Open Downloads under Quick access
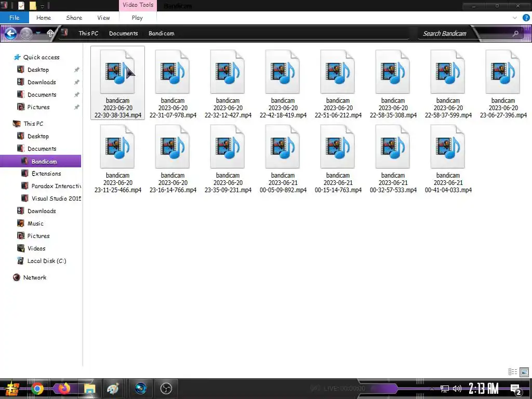 click(42, 82)
